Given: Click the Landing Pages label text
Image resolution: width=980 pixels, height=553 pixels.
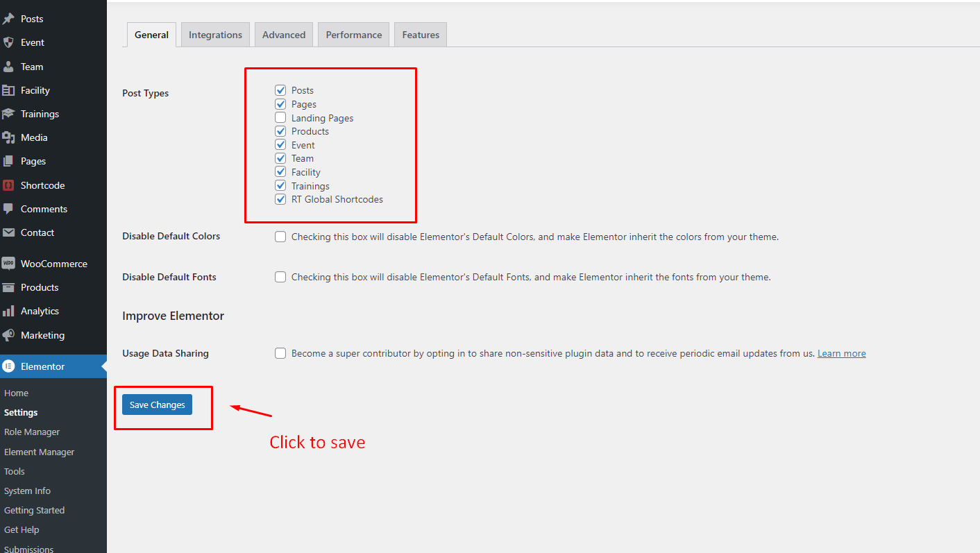Looking at the screenshot, I should [x=322, y=118].
